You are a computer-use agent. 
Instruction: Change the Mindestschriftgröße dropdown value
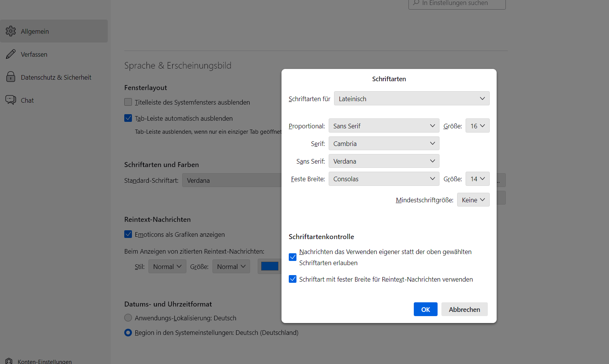click(473, 200)
